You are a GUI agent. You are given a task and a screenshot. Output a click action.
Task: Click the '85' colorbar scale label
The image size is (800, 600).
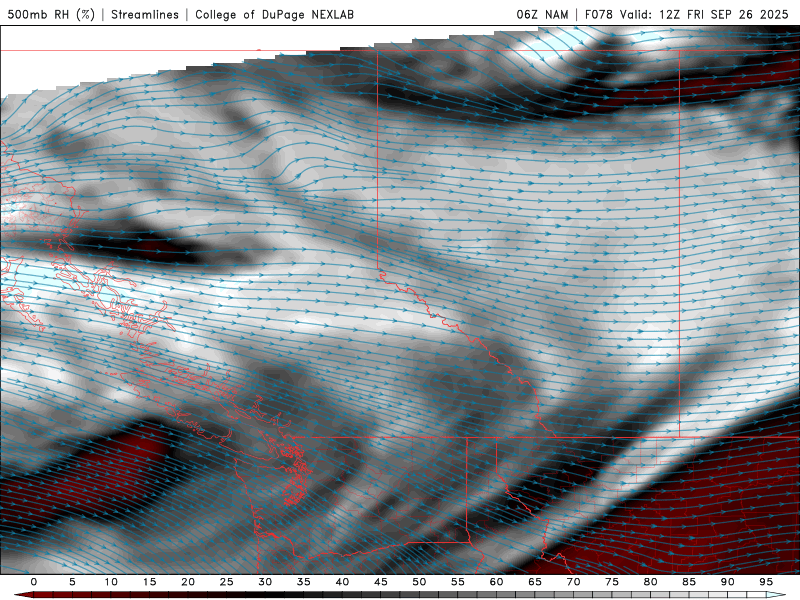point(689,582)
